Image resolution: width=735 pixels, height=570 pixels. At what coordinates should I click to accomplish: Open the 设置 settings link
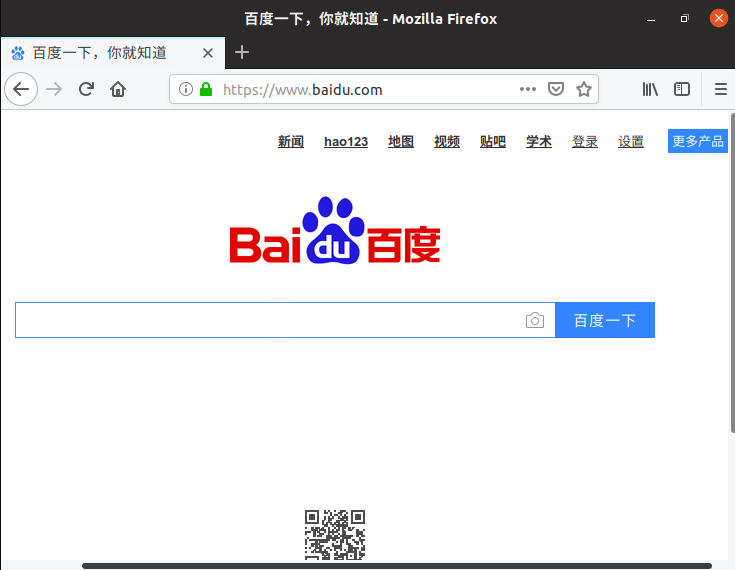pos(630,142)
